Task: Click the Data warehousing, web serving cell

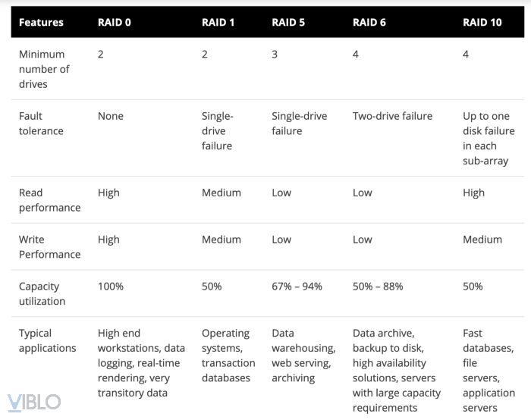Action: click(303, 356)
